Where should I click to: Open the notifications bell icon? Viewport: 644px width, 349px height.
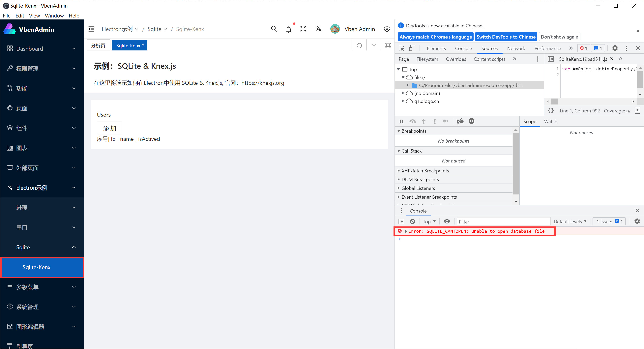pos(288,30)
